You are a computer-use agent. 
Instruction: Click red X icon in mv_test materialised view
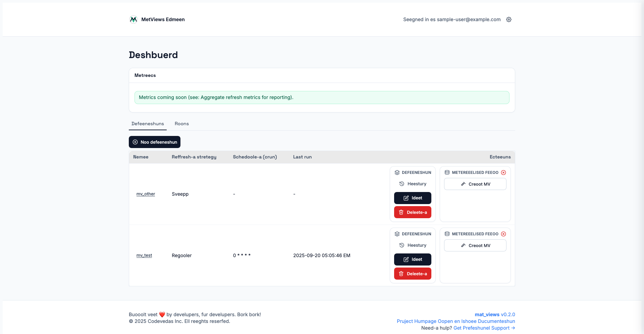503,234
